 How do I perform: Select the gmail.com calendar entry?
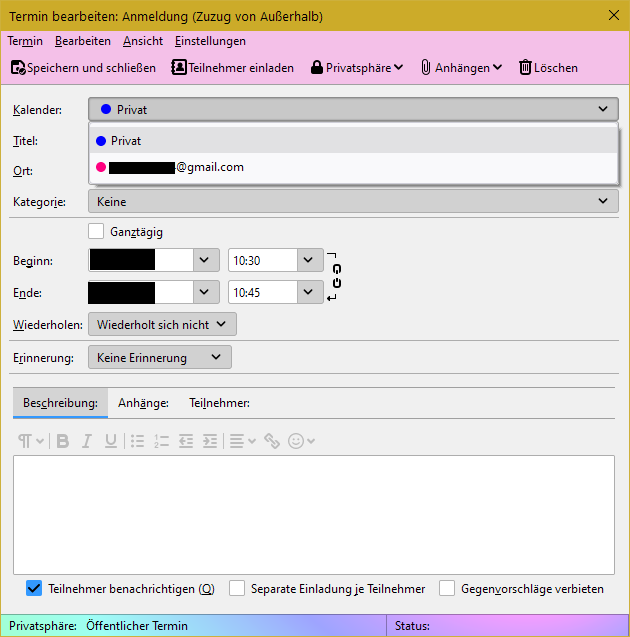click(x=353, y=167)
